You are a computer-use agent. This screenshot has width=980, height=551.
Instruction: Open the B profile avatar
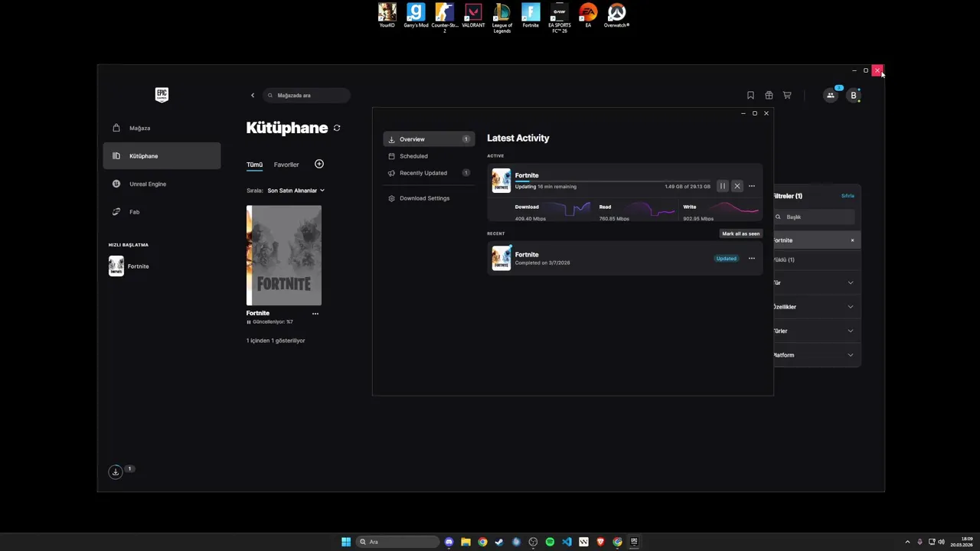(x=854, y=96)
